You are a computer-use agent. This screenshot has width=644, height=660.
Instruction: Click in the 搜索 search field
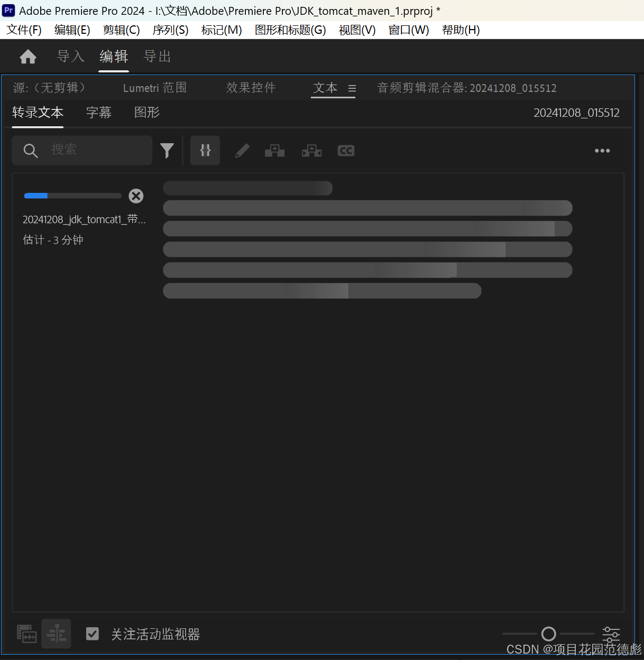point(82,150)
